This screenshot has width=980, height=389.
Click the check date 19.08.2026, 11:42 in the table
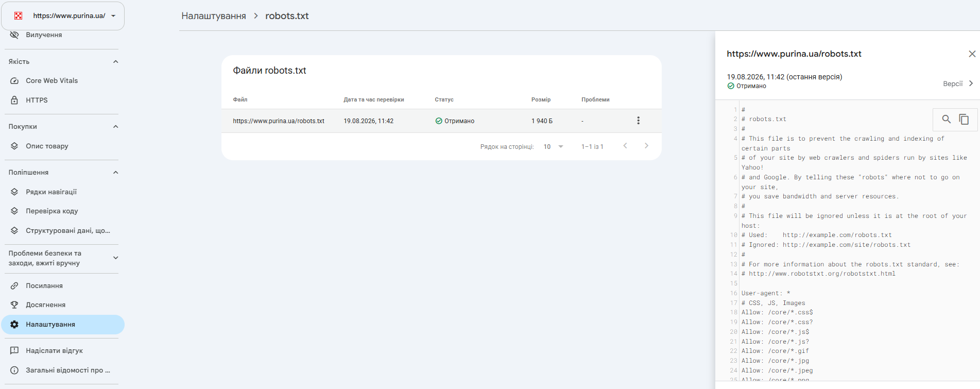pos(369,121)
